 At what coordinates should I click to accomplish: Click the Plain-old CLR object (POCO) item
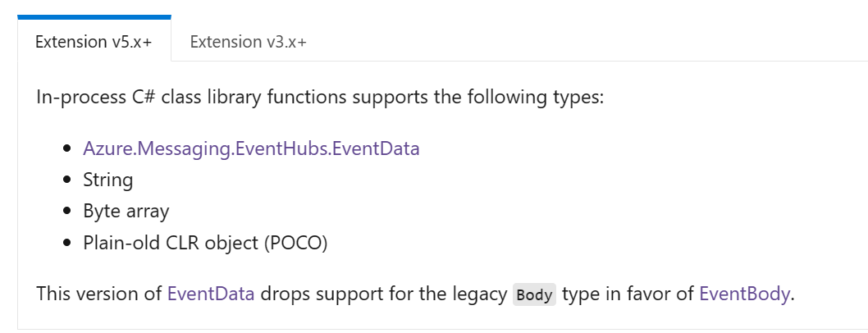point(205,243)
